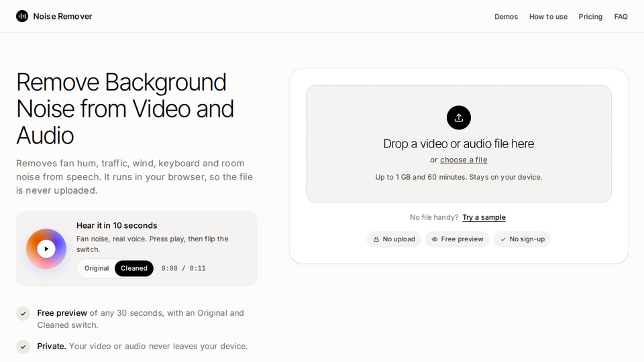Click the Removes fan hum, traffic, wind paragraph

(134, 177)
